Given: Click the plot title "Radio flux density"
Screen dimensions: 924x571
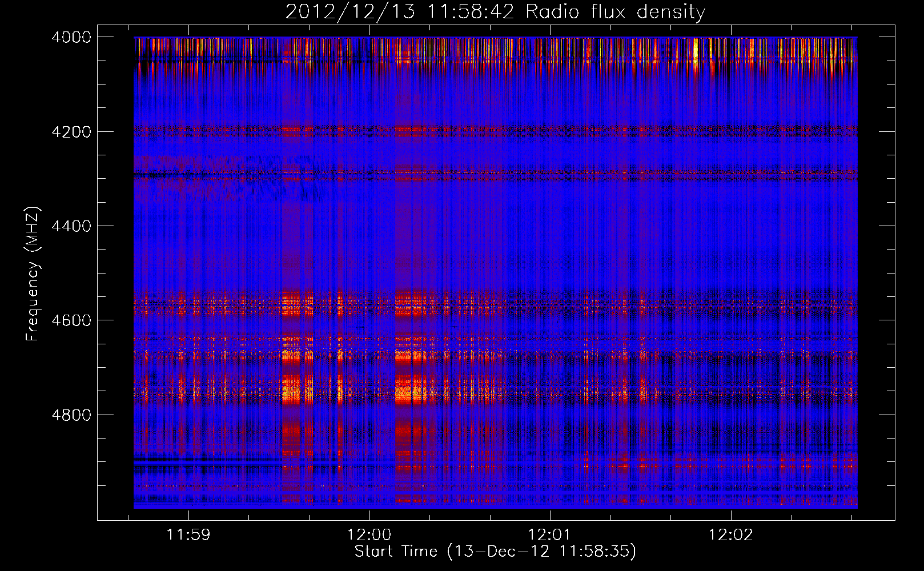Looking at the screenshot, I should 615,11.
